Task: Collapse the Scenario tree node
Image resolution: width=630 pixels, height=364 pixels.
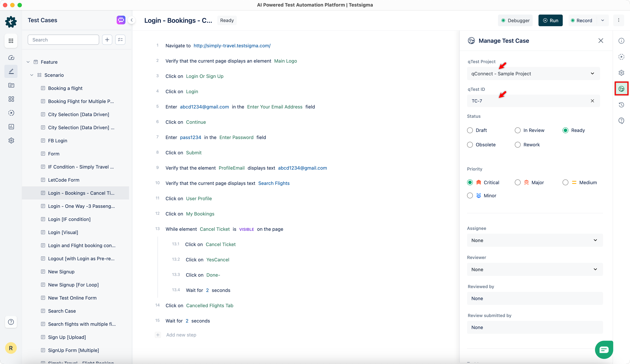Action: [x=32, y=75]
